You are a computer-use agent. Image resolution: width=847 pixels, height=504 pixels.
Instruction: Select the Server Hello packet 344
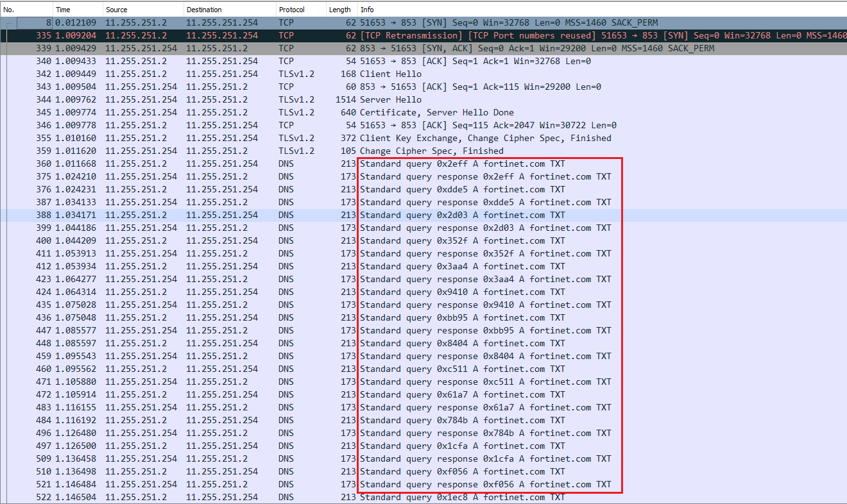424,99
